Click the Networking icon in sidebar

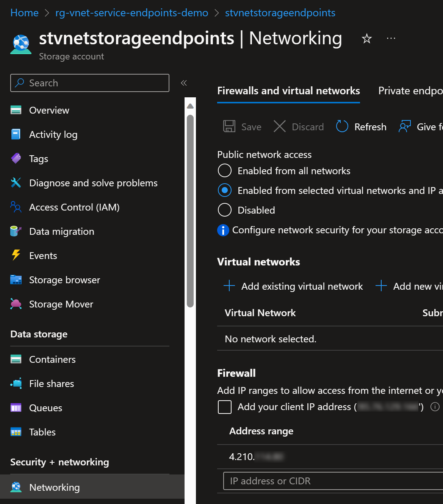(16, 487)
